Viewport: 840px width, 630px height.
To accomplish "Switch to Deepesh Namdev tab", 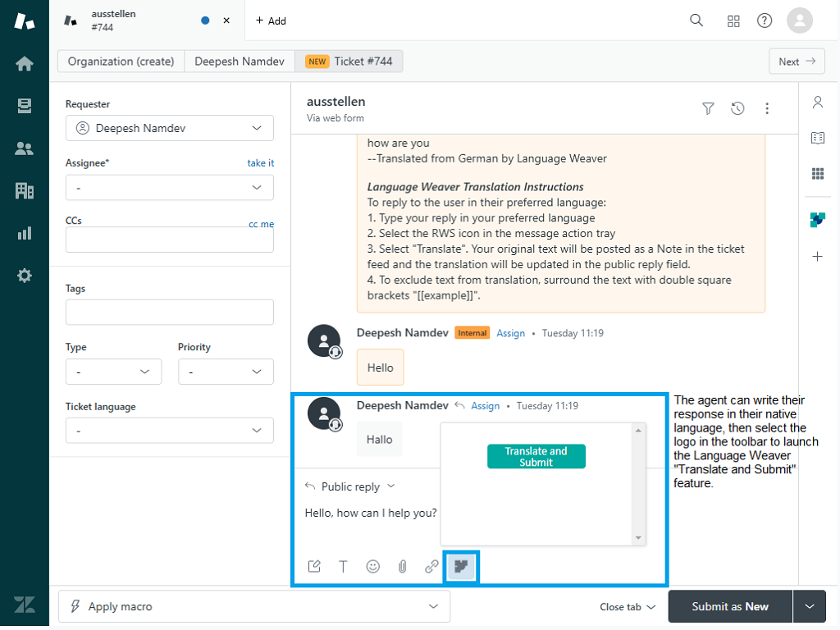I will click(240, 61).
